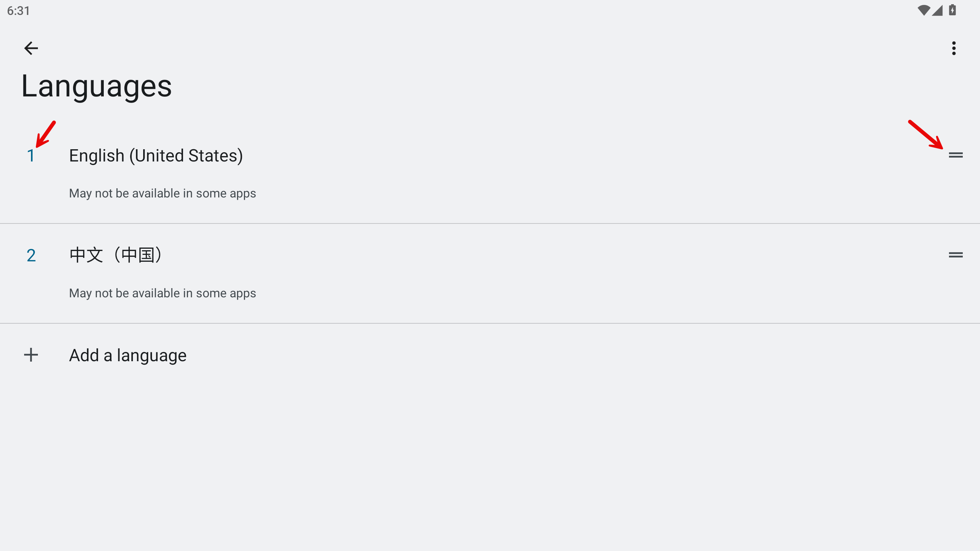Tap the status bar clock showing 6:31
The image size is (980, 551).
(18, 11)
